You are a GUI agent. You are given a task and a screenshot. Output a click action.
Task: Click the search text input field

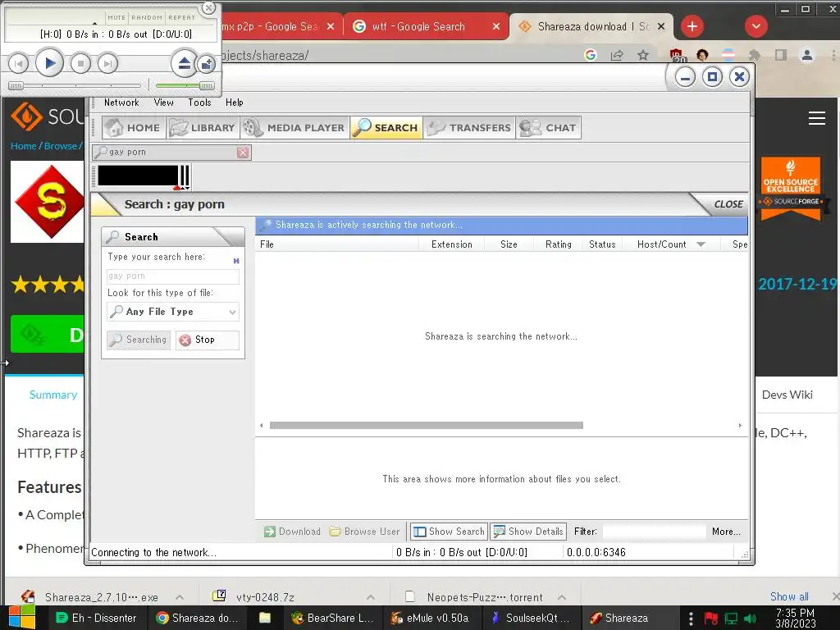click(x=172, y=276)
